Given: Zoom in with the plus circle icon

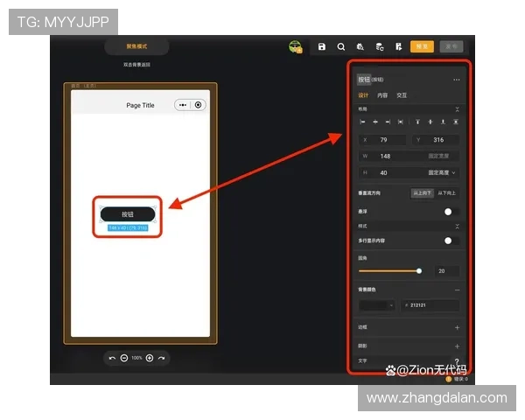Looking at the screenshot, I should [150, 358].
